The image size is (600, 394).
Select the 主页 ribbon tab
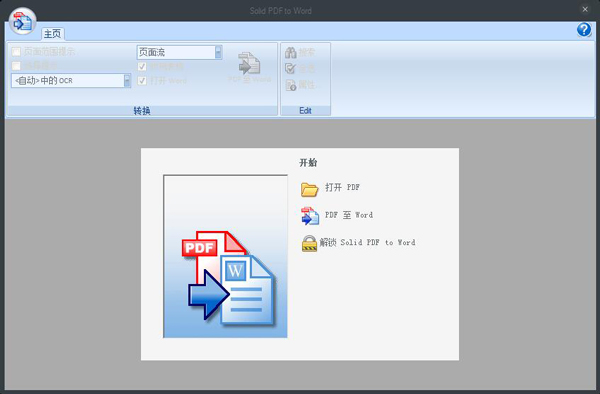coord(53,34)
